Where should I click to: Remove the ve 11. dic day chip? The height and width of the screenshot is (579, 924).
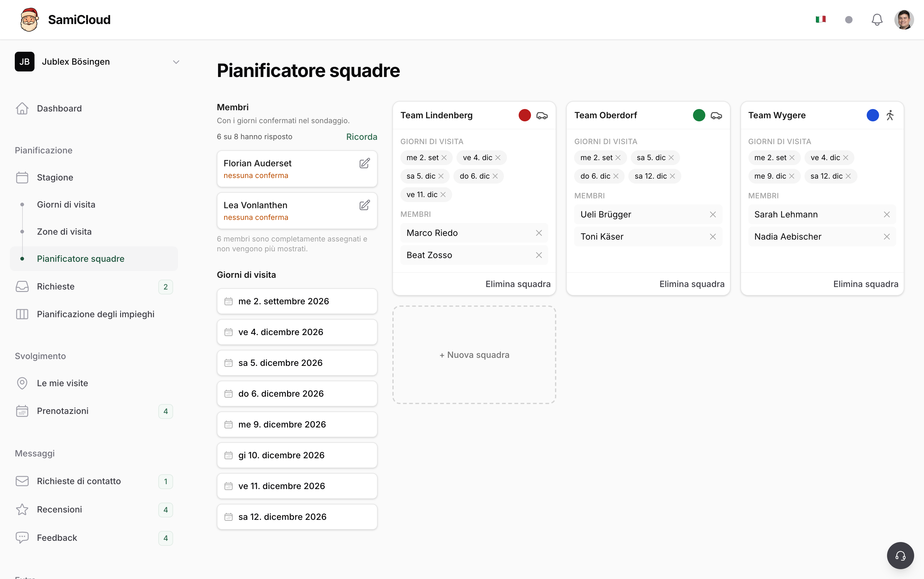coord(443,195)
